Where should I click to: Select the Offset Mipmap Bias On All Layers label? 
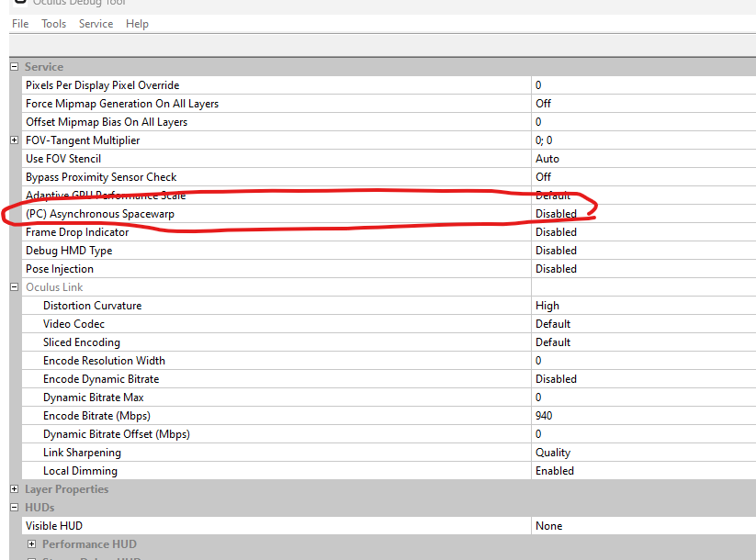[107, 122]
